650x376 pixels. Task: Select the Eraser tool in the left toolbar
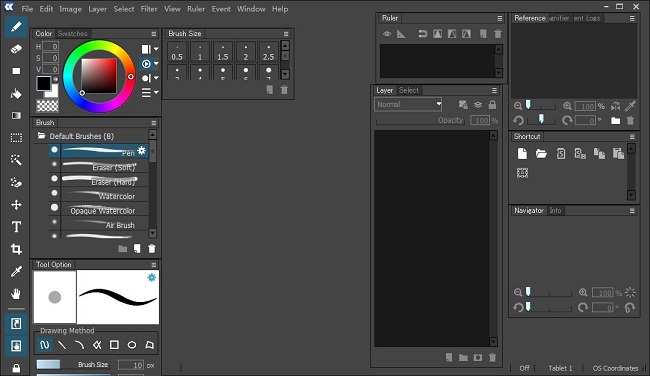(16, 49)
